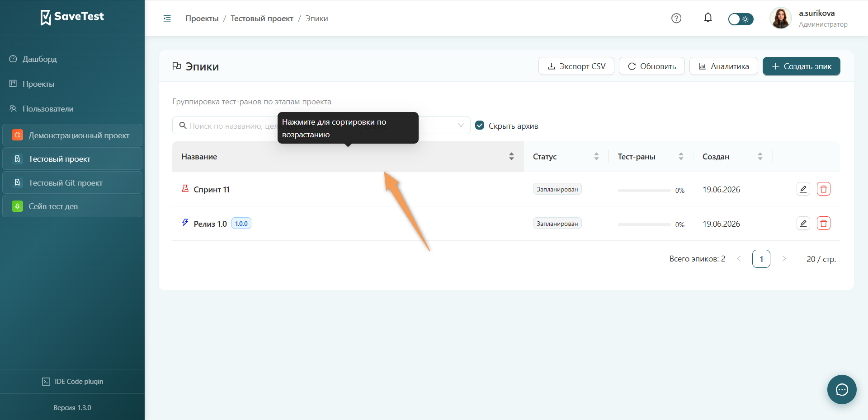Screen dimensions: 868x420
Task: Open the 20 / стр. page size selector
Action: point(821,259)
